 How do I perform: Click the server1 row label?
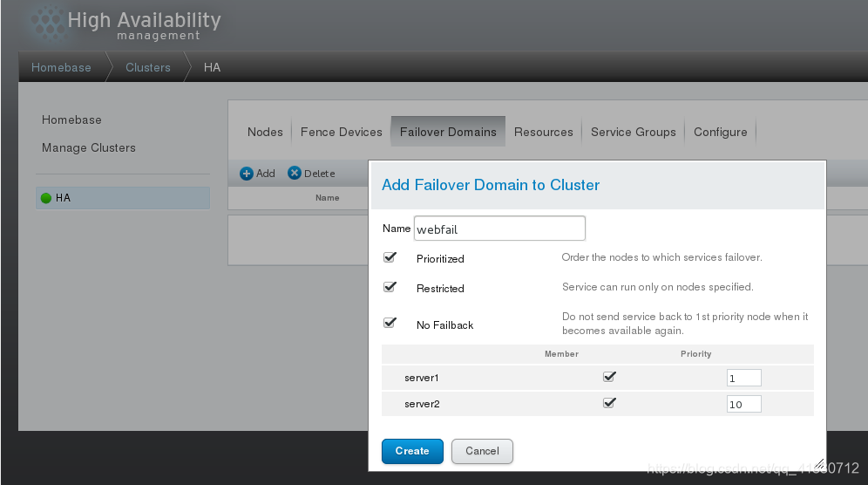(x=421, y=378)
